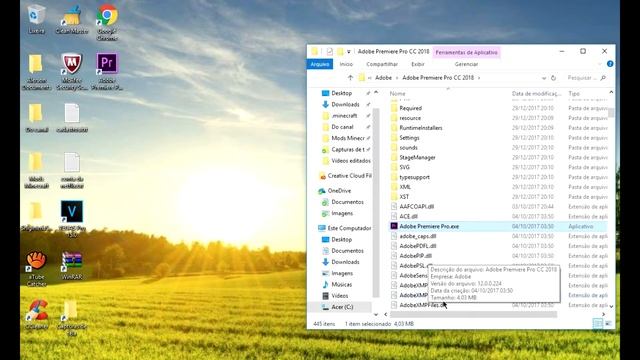Open the Exibir ribbon tab
640x360 pixels.
pyautogui.click(x=418, y=64)
